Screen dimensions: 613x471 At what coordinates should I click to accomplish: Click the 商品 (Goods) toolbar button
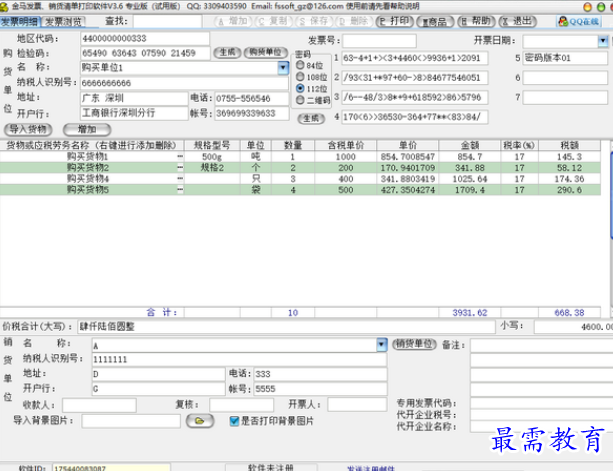435,21
